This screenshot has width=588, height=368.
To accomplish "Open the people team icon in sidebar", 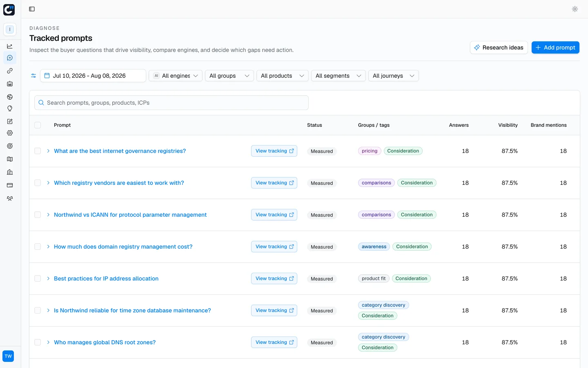I will pyautogui.click(x=10, y=198).
